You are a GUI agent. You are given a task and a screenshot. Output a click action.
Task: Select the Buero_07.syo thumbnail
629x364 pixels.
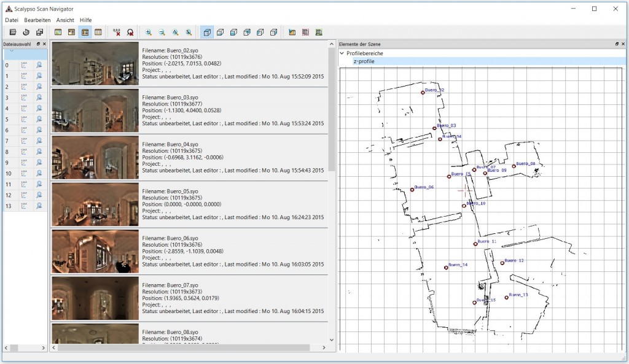[95, 298]
